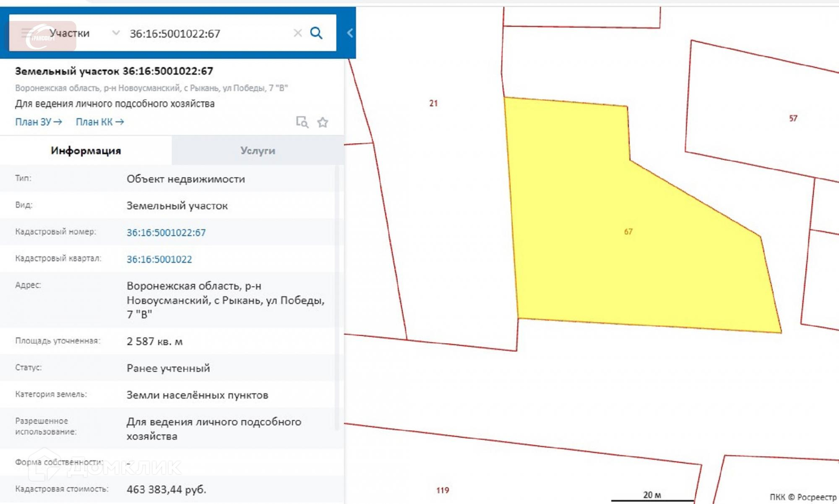Click the magnifier search icon

point(316,33)
